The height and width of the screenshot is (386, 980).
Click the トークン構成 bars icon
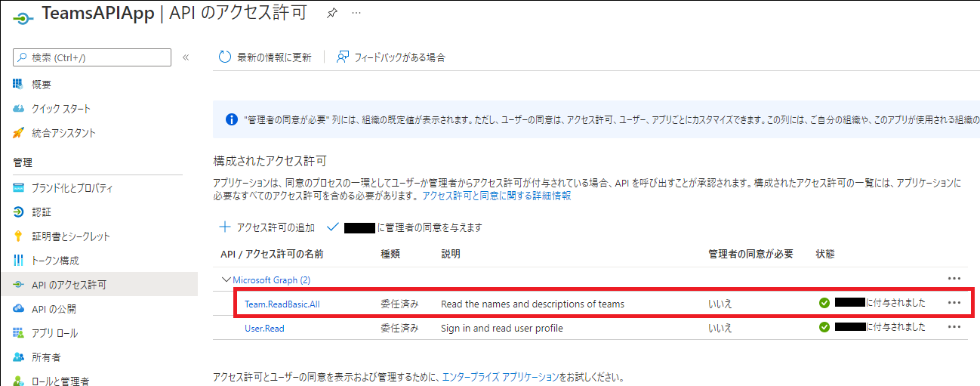pos(19,261)
